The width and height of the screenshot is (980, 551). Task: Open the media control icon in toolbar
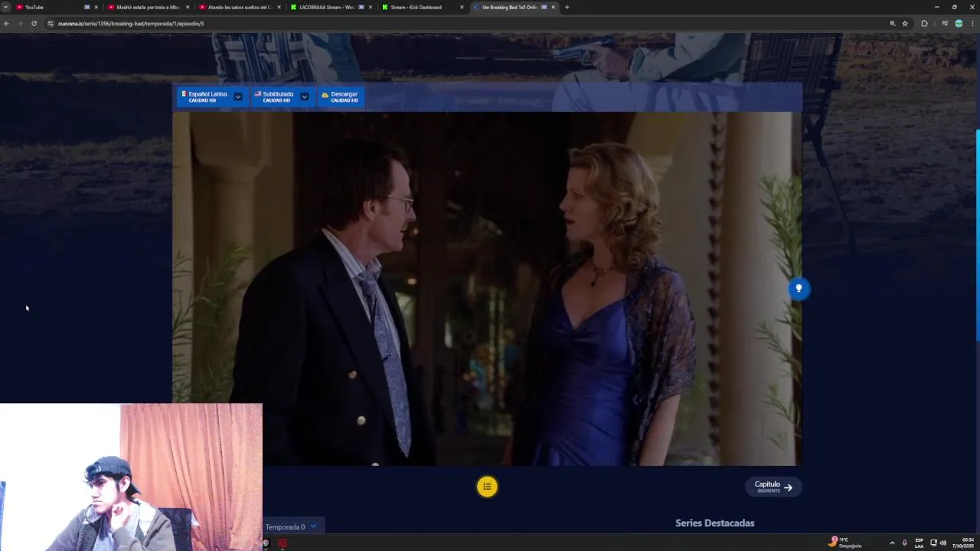(945, 24)
